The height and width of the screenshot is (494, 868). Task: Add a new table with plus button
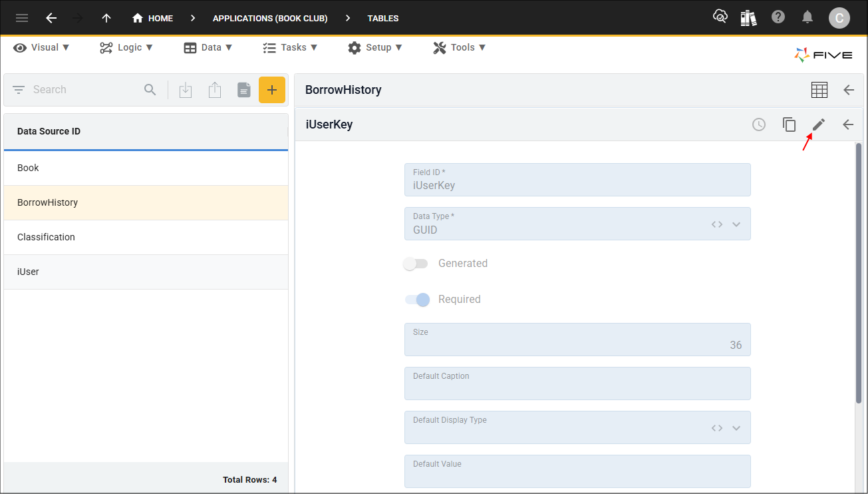point(272,90)
